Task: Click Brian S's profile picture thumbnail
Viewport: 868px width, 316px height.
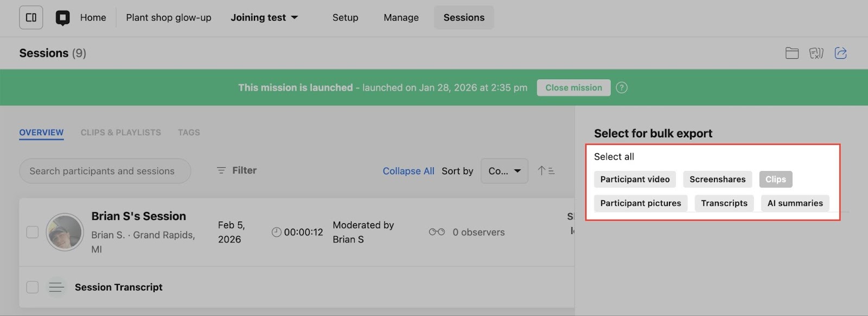Action: click(65, 232)
